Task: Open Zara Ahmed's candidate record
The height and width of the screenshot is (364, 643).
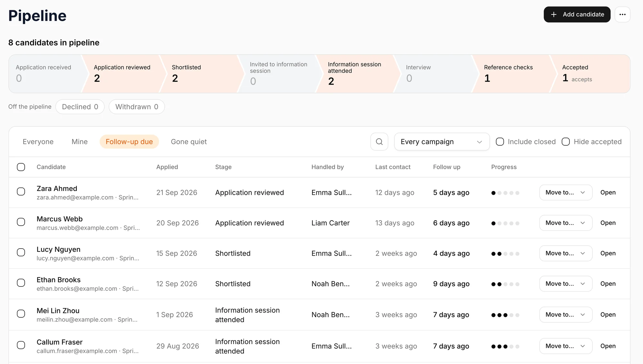Action: 608,193
